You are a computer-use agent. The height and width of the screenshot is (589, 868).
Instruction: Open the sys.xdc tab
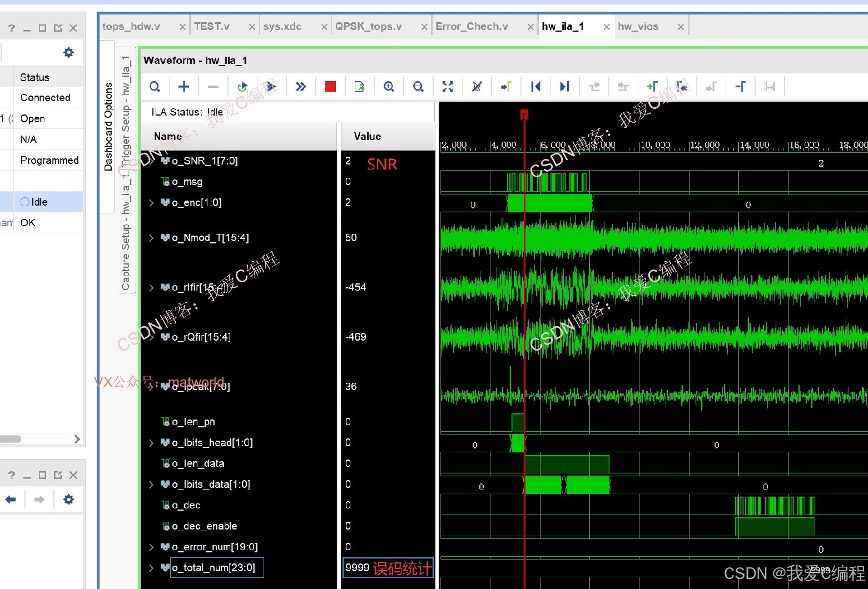[x=282, y=27]
